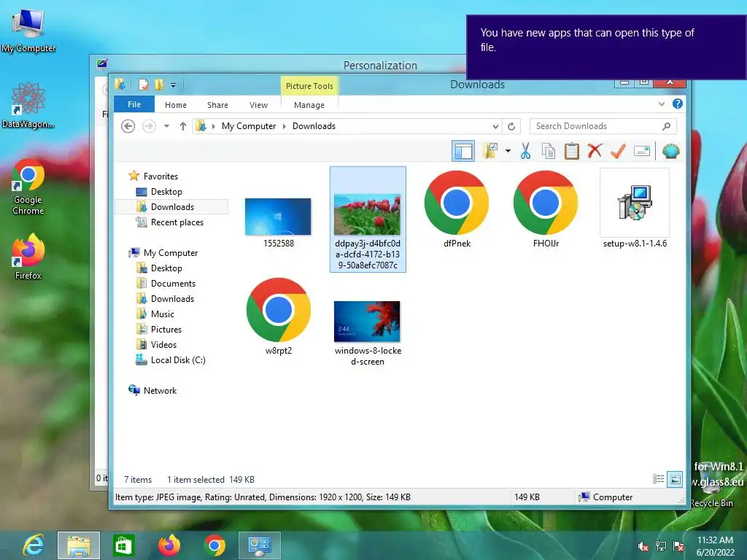Open the taskbar clock showing 11:32 AM
Viewport: 747px width, 560px height.
[x=715, y=545]
